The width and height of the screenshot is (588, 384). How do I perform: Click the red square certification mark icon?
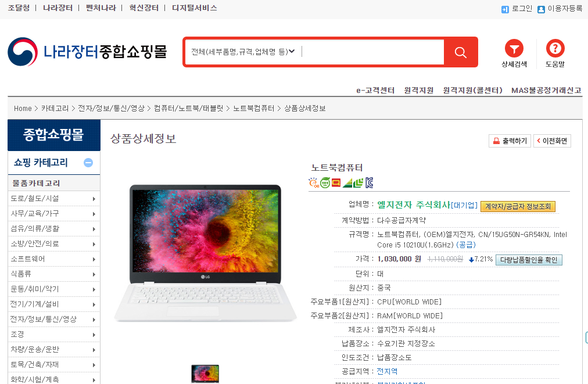tap(336, 182)
